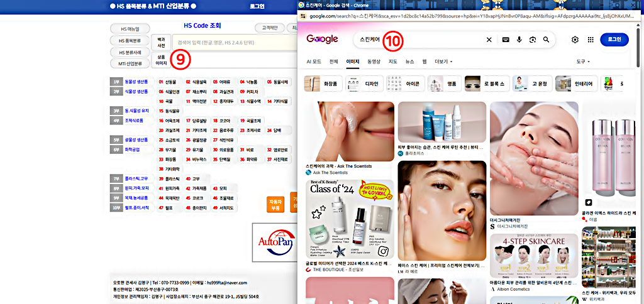
Task: Filter images by 인테리어 chip
Action: 576,84
